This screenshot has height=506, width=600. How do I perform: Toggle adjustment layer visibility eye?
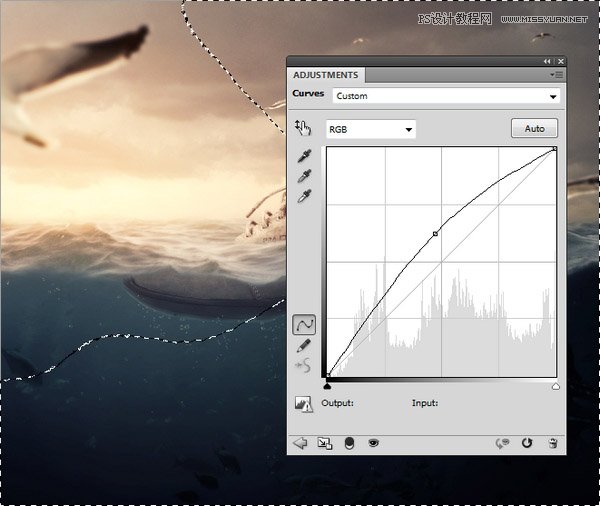pos(373,442)
